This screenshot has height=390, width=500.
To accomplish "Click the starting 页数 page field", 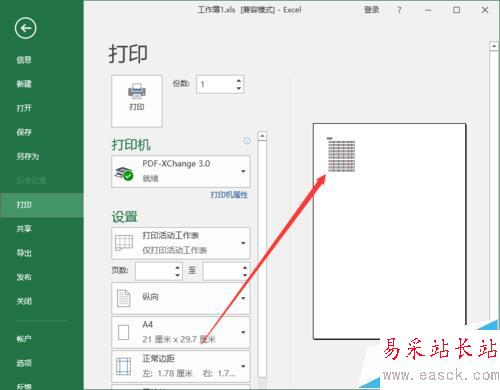I will [x=155, y=271].
